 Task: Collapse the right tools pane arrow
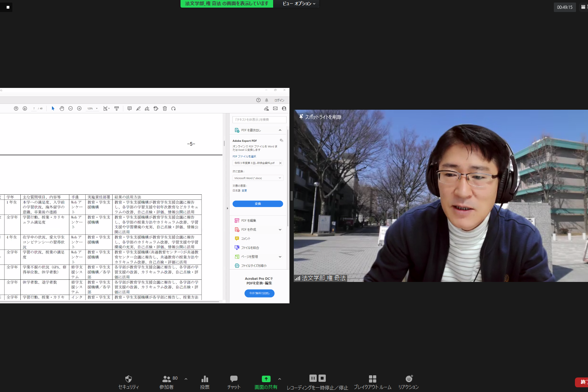point(227,208)
